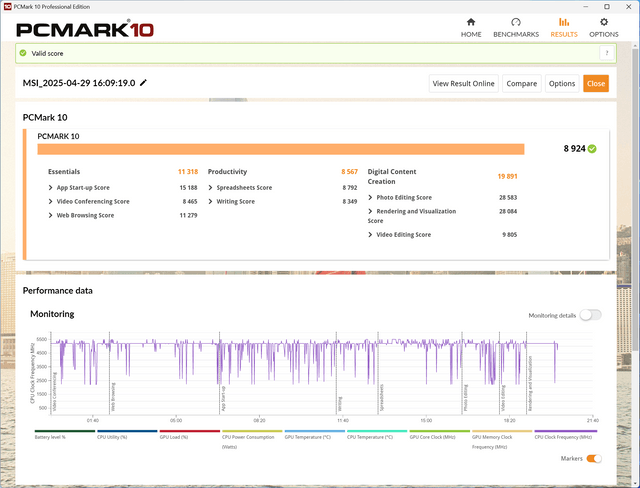
Task: Click the Video Editing value 9 805
Action: (509, 235)
